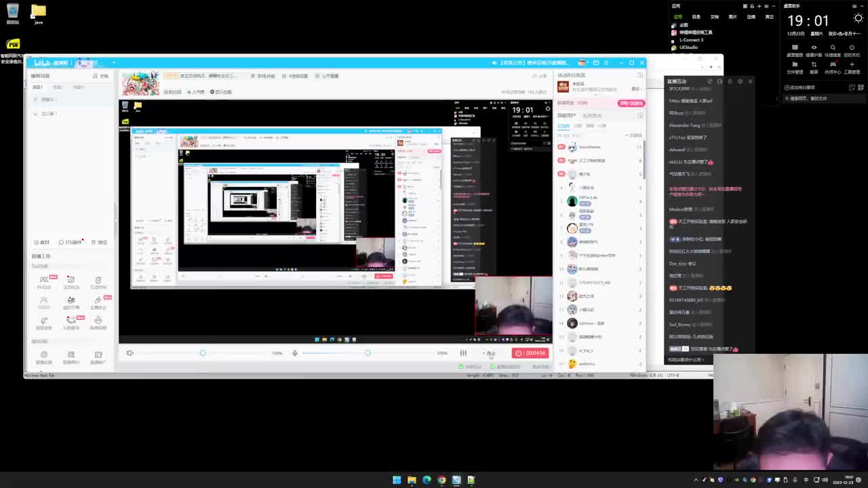Screen dimensions: 868x488
Task: Click the 素材 button under the source list
Action: (x=43, y=243)
